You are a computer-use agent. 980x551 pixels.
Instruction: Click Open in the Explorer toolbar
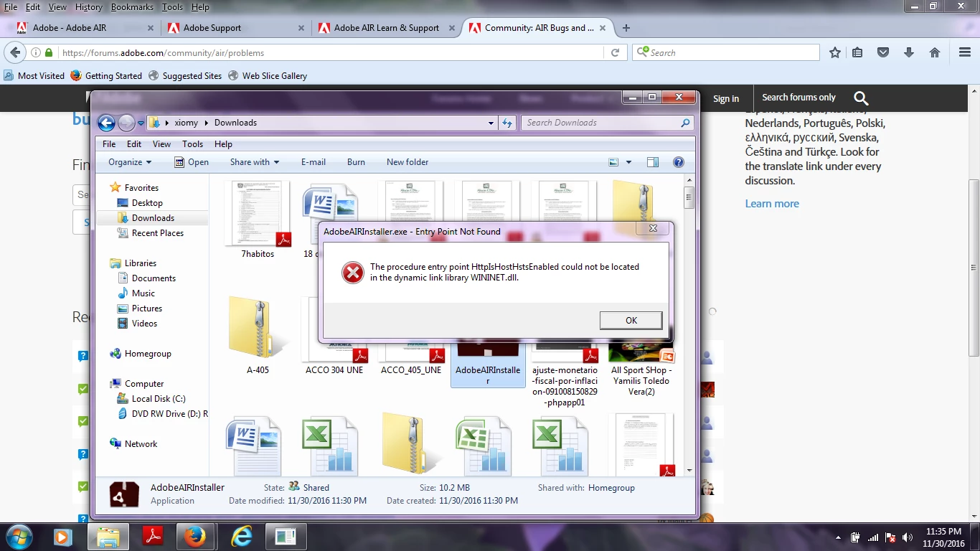[192, 162]
